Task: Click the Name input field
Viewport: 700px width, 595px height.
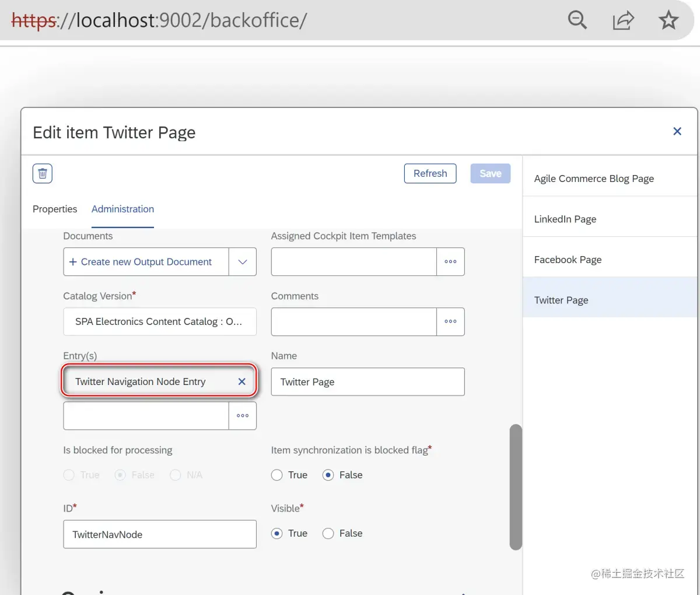Action: (368, 382)
